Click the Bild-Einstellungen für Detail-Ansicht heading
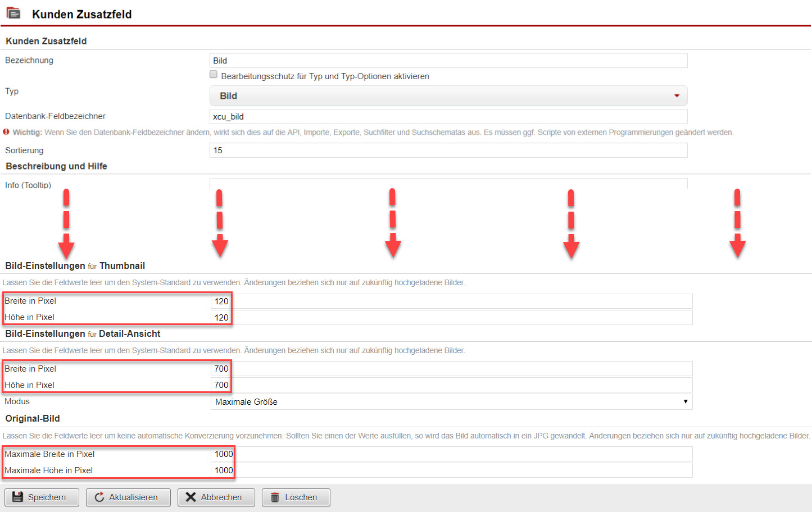The height and width of the screenshot is (512, 812). click(x=83, y=333)
